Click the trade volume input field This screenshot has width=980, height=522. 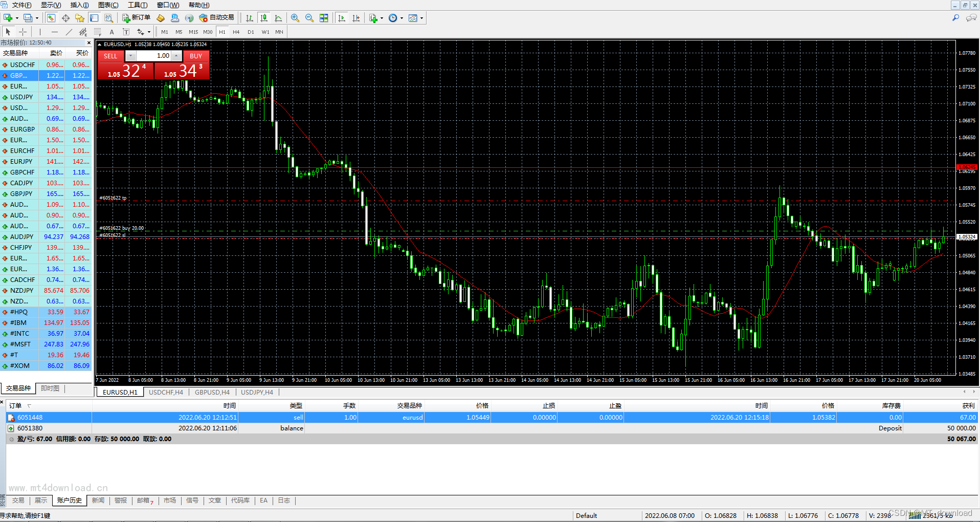[153, 56]
